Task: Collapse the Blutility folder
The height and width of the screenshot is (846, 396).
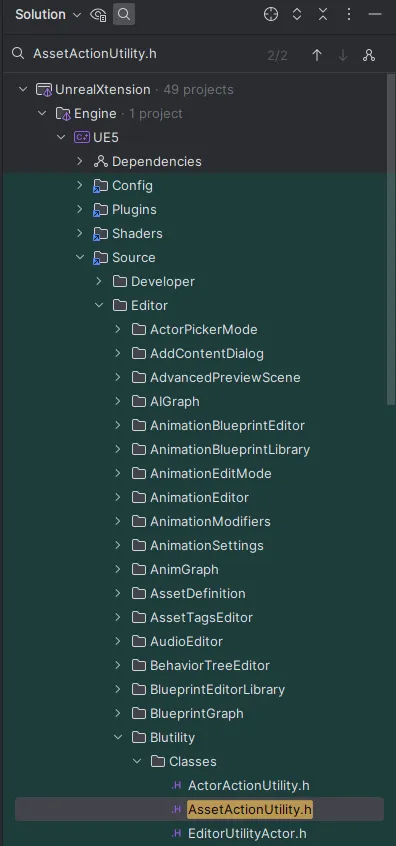Action: pyautogui.click(x=118, y=737)
